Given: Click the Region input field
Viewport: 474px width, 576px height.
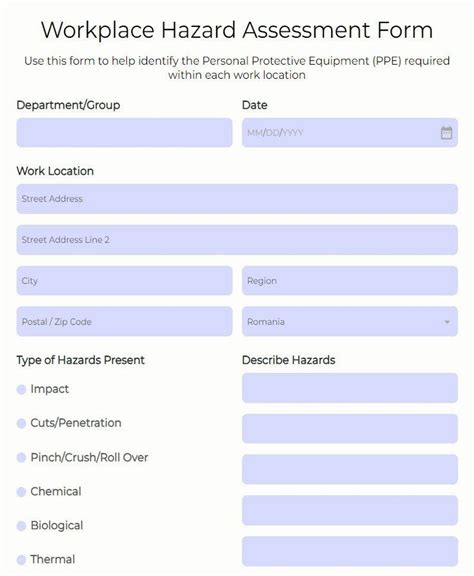Looking at the screenshot, I should click(350, 281).
